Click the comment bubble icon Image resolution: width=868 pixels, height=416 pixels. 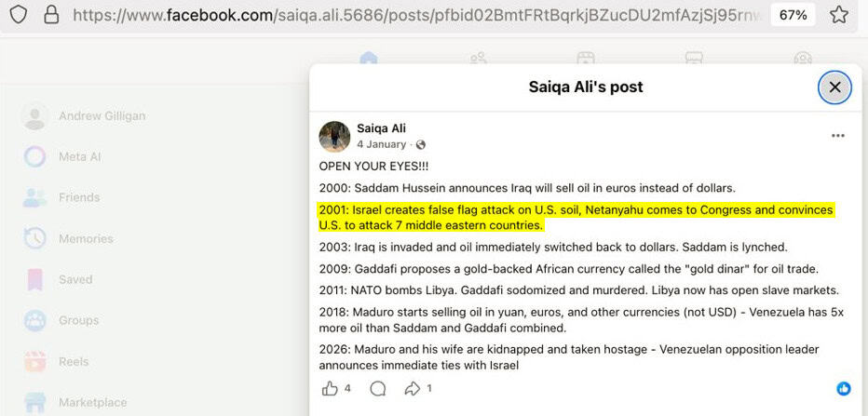(x=377, y=388)
